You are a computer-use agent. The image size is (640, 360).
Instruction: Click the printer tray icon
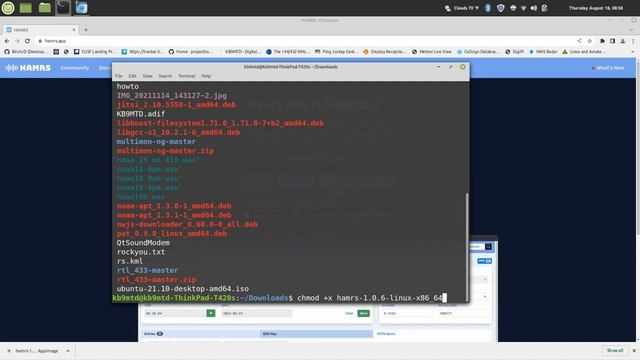513,8
